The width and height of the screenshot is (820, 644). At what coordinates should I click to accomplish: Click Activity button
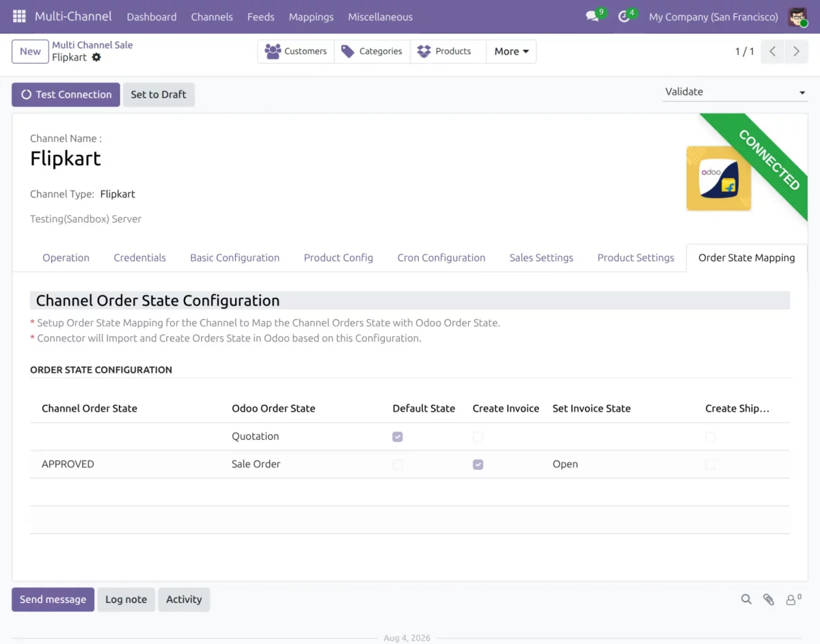pos(184,599)
